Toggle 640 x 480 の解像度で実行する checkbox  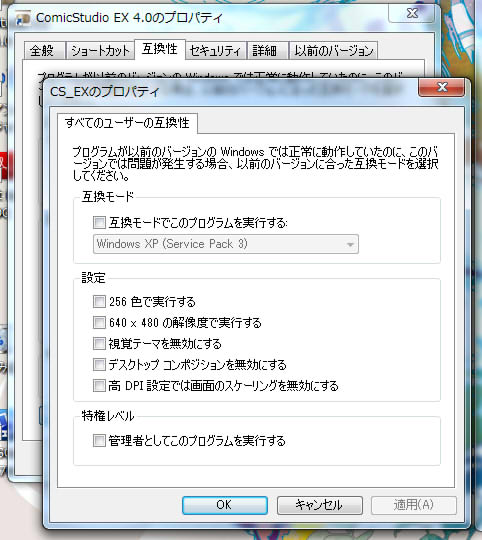[x=99, y=323]
